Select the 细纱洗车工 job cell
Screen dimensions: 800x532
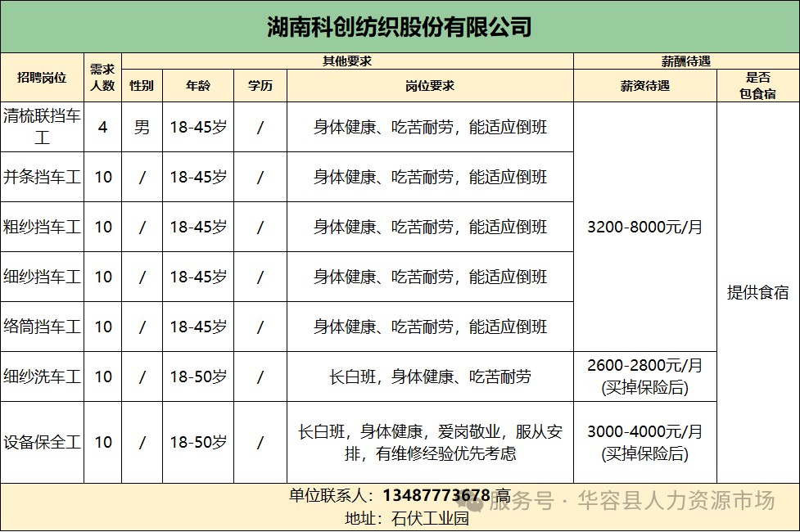point(42,377)
